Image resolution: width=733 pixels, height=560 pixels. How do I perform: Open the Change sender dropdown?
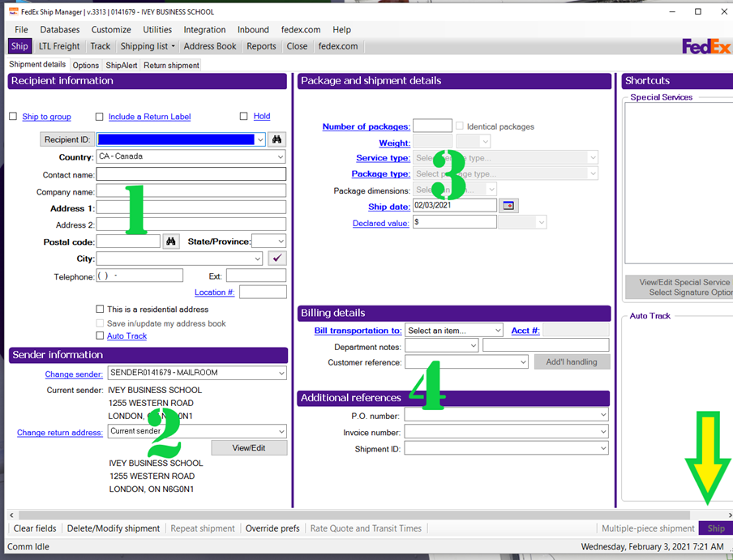point(281,373)
